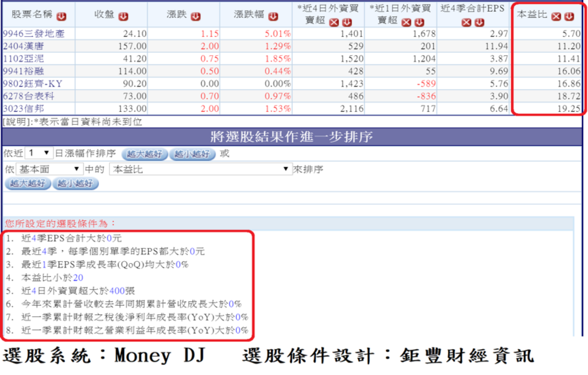Sort the 漲跌 column with arrow icon
This screenshot has width=588, height=375.
pyautogui.click(x=196, y=16)
